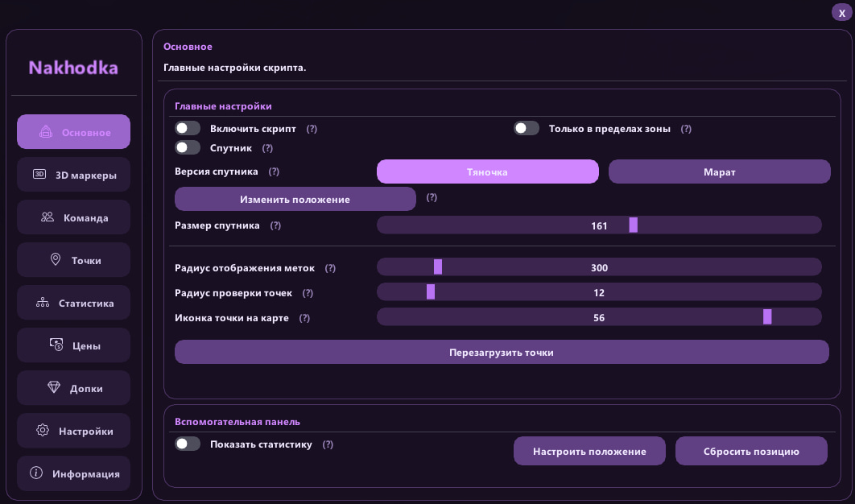
Task: Enable the Включить скрипт toggle
Action: click(x=188, y=128)
